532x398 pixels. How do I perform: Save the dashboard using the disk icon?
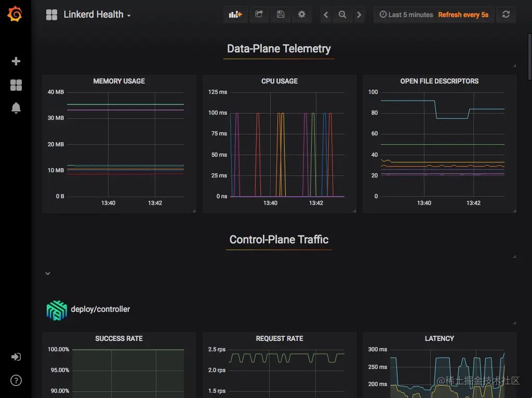pyautogui.click(x=280, y=15)
